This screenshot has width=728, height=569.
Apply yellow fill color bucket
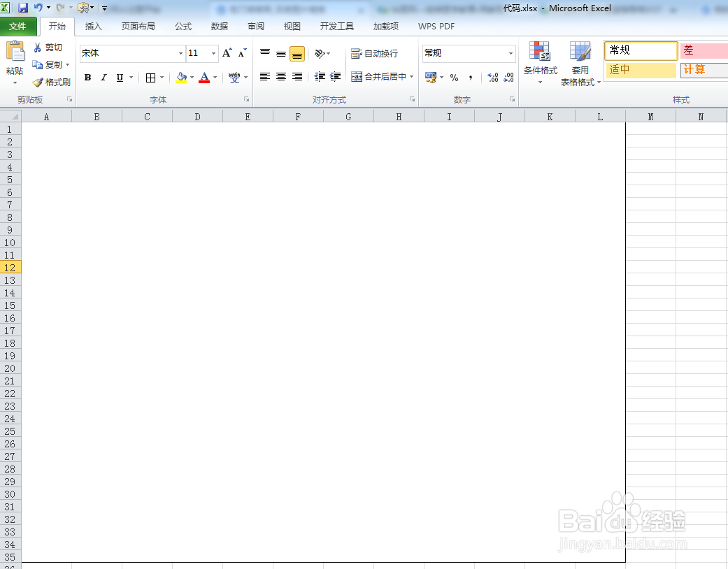tap(181, 78)
